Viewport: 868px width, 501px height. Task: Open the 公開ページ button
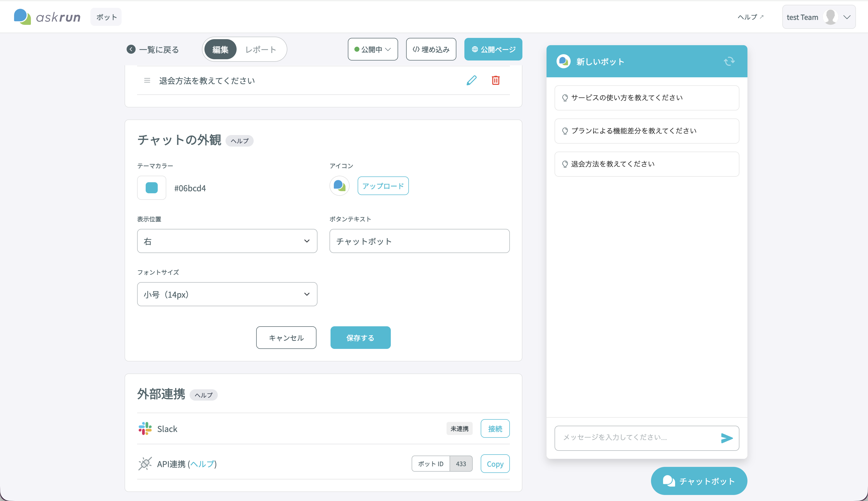coord(493,49)
